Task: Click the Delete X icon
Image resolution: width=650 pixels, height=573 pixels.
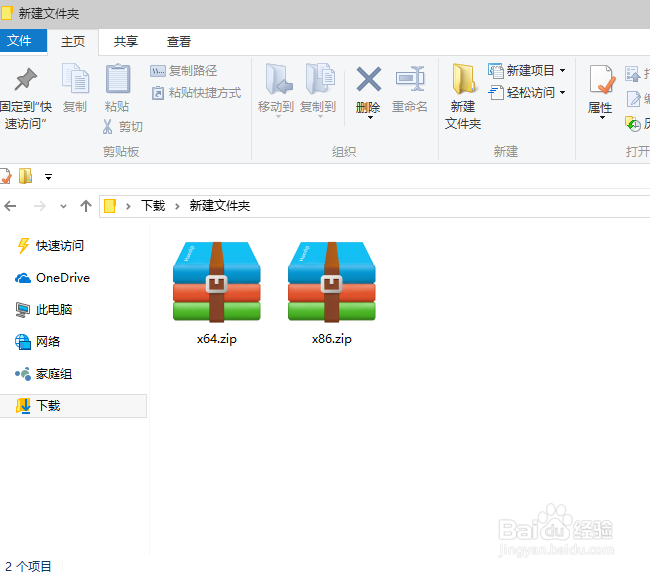Action: click(369, 79)
